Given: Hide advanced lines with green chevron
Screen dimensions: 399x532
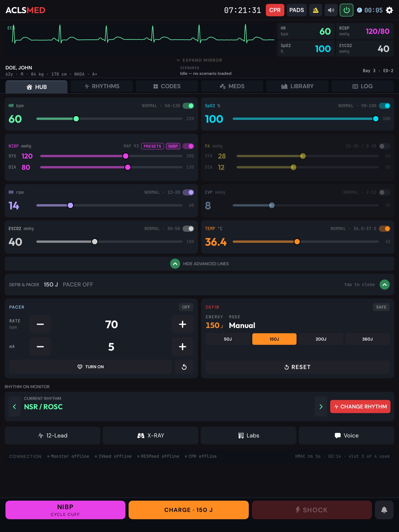Looking at the screenshot, I should [175, 264].
